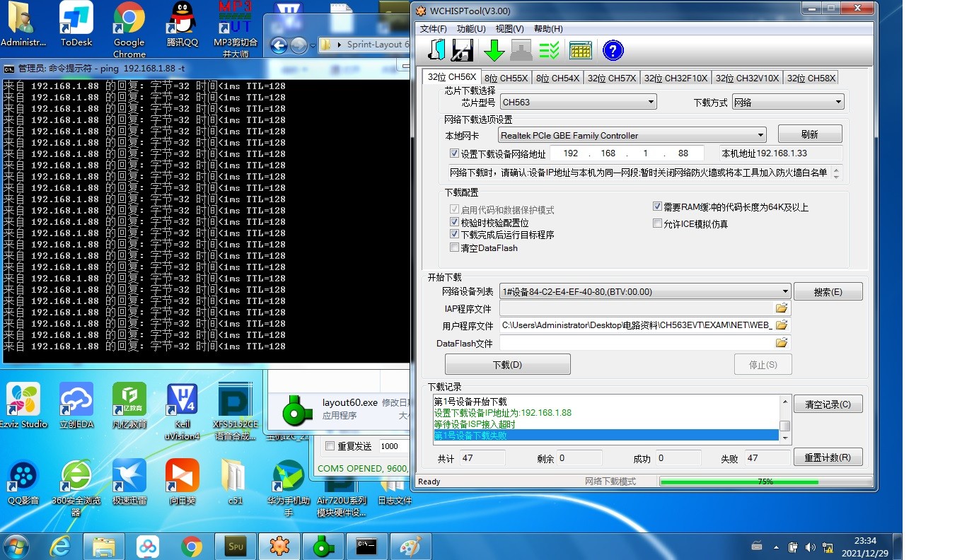Browse for user program file folder icon
The height and width of the screenshot is (560, 962).
click(x=782, y=325)
